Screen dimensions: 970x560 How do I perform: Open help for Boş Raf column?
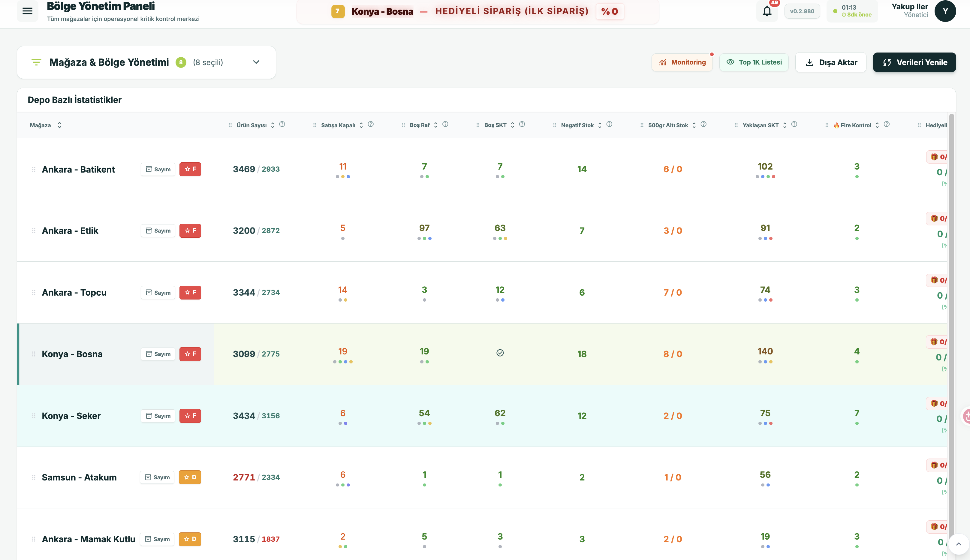(x=445, y=124)
